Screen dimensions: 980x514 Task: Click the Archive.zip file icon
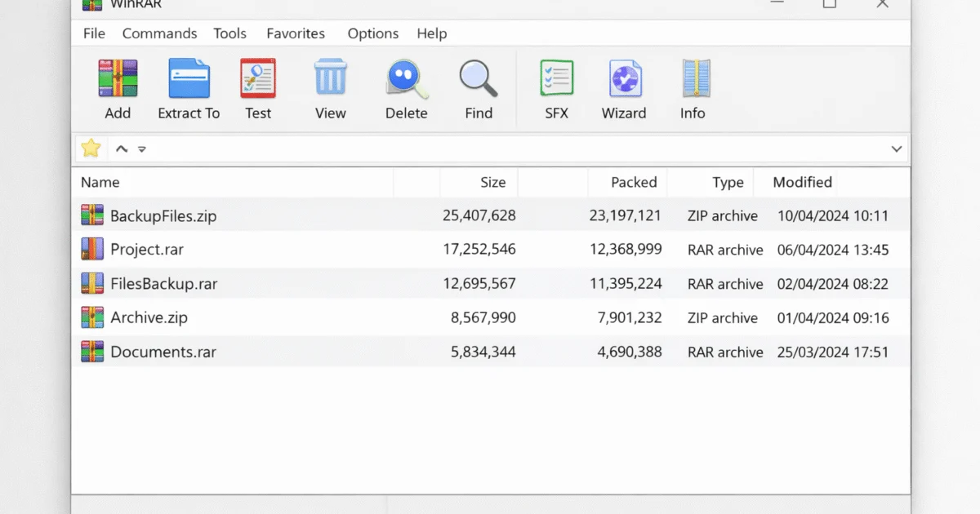coord(92,317)
